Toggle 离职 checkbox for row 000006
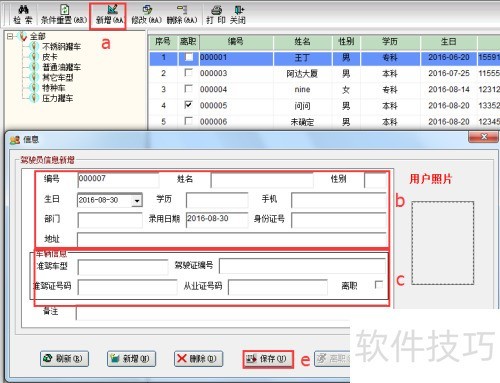 (189, 120)
